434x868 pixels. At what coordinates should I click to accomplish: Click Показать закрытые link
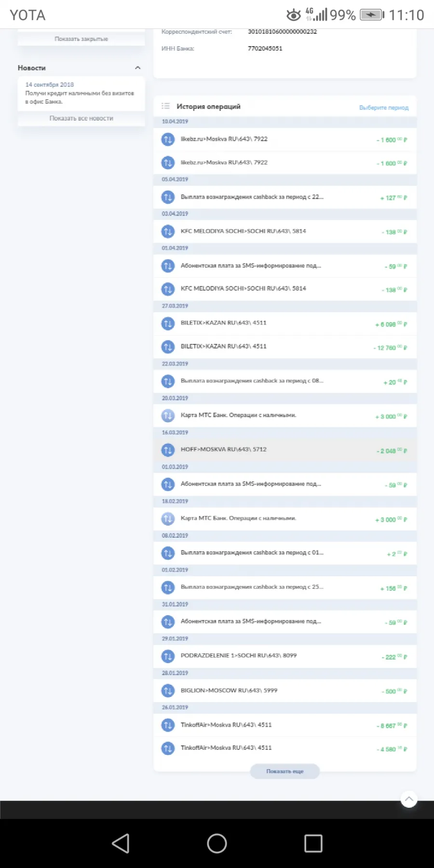coord(81,39)
